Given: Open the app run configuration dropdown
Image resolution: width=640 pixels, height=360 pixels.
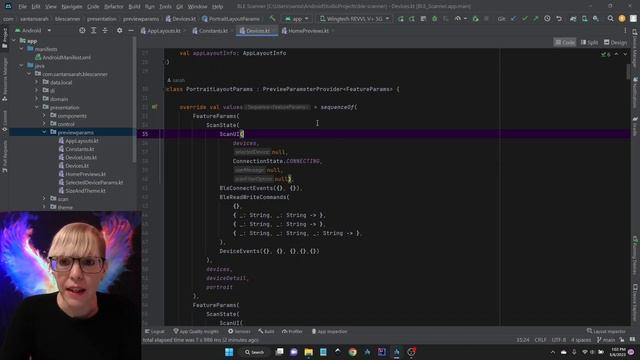Looking at the screenshot, I should click(297, 19).
